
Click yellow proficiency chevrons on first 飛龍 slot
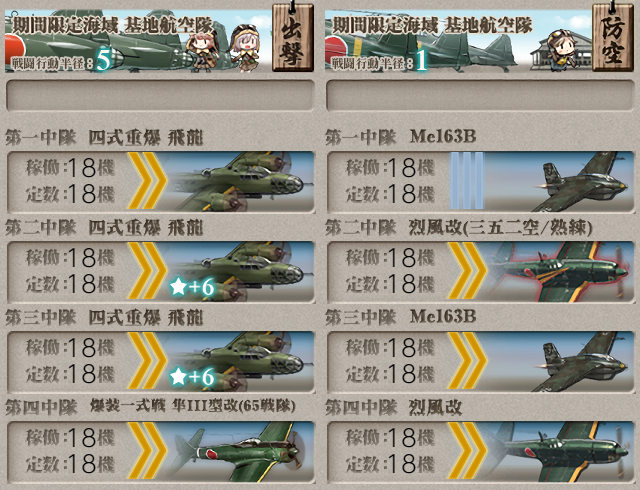pos(147,181)
